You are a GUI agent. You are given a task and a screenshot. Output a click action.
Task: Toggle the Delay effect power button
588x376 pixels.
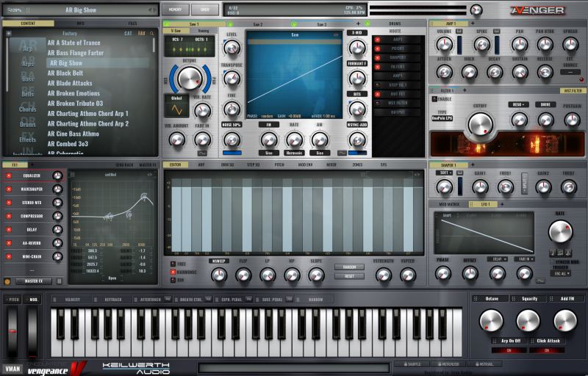[x=9, y=230]
